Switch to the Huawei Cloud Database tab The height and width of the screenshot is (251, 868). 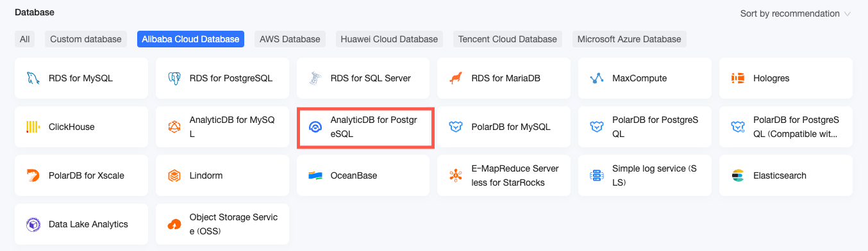tap(389, 39)
